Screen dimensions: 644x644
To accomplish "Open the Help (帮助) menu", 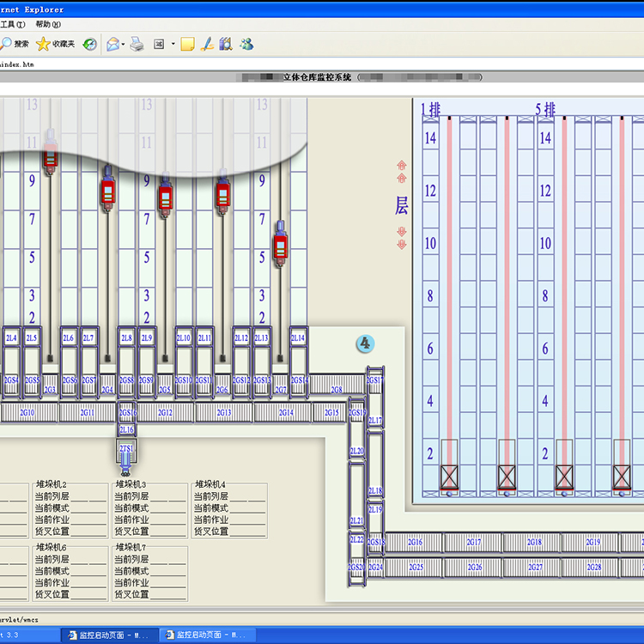I will point(48,25).
